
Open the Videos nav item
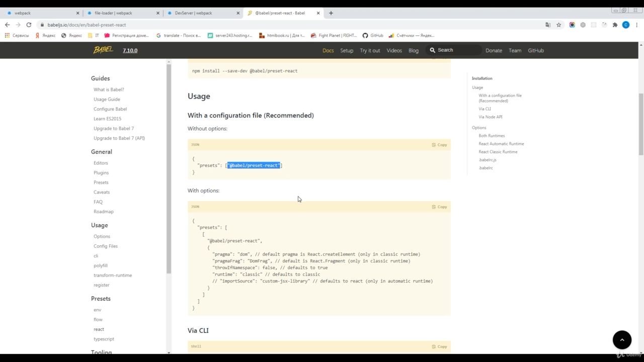(394, 50)
